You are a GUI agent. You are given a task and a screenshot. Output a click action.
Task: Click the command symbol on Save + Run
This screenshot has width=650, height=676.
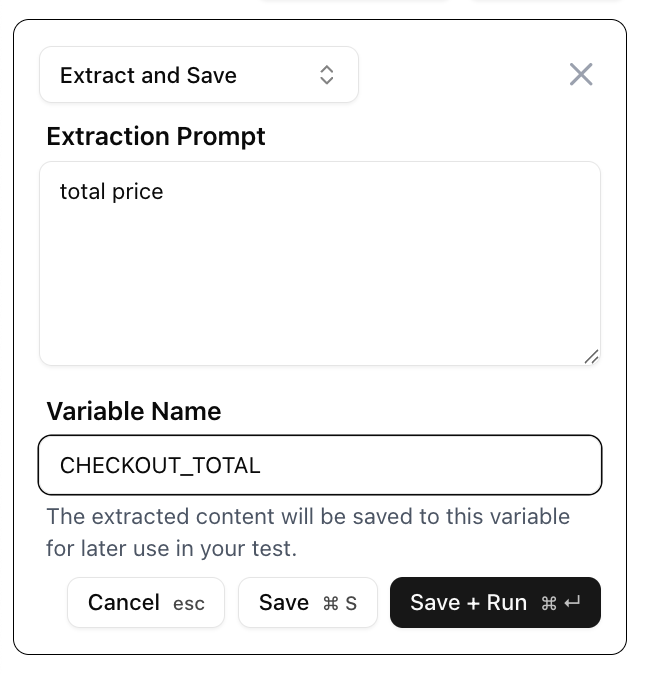point(548,603)
